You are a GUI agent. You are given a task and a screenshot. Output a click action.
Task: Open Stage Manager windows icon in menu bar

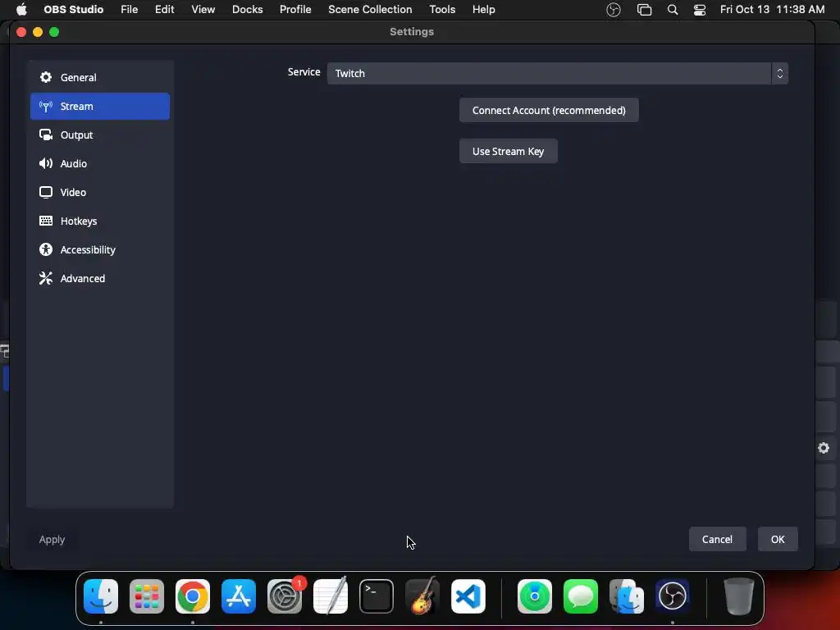pos(644,10)
